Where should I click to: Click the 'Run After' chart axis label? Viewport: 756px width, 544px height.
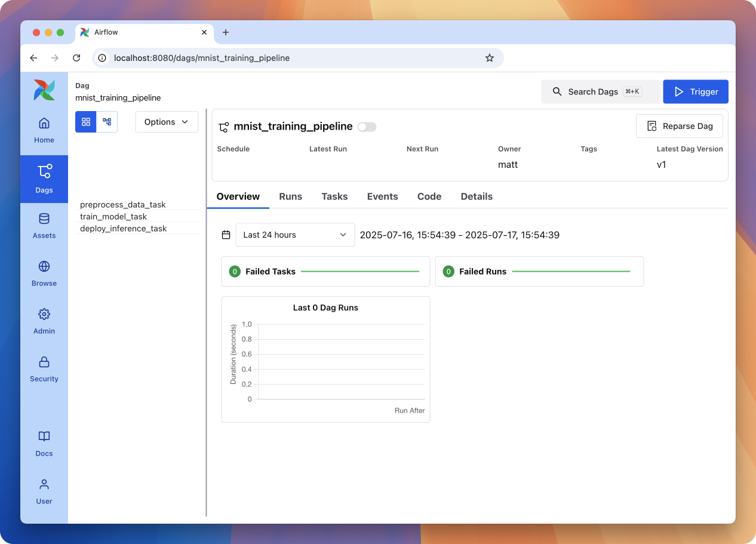[410, 410]
